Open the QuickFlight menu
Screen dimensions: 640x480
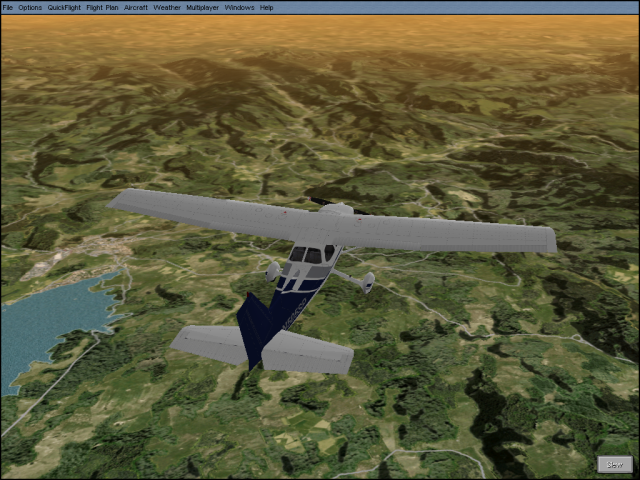click(64, 7)
